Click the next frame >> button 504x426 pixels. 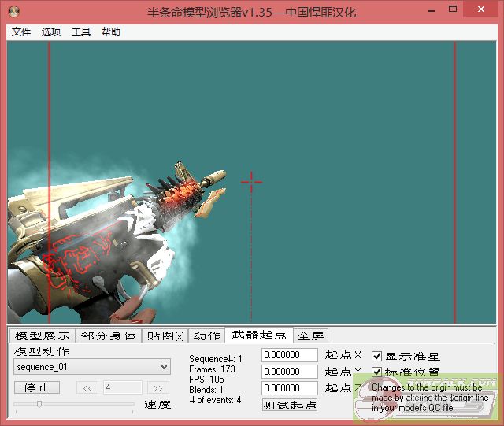pos(158,387)
